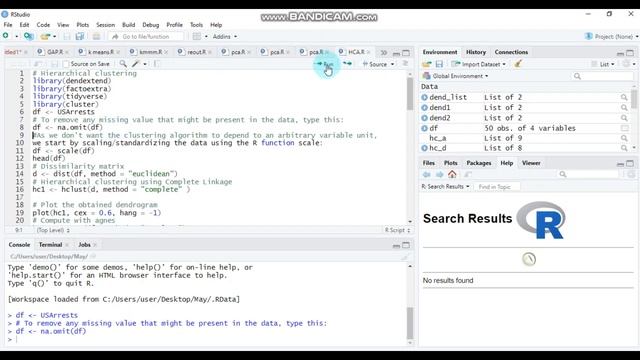Click the New File icon in main toolbar
The height and width of the screenshot is (360, 640).
click(6, 36)
